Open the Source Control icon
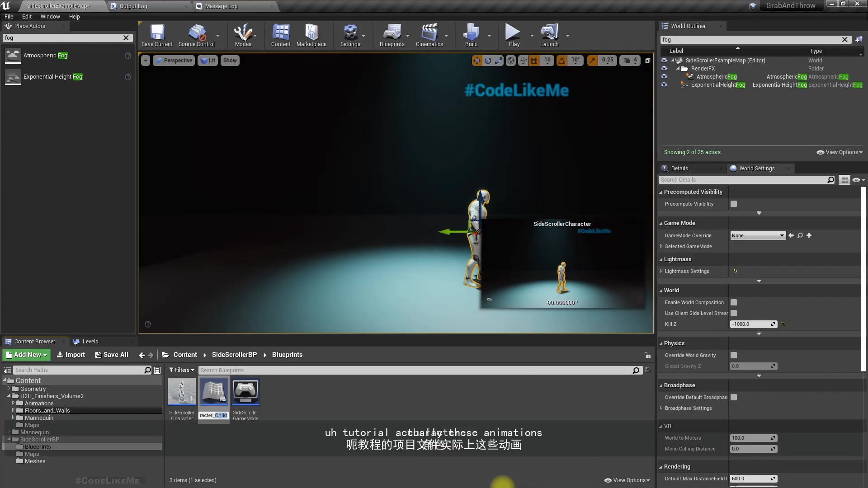This screenshot has height=488, width=868. (x=196, y=35)
